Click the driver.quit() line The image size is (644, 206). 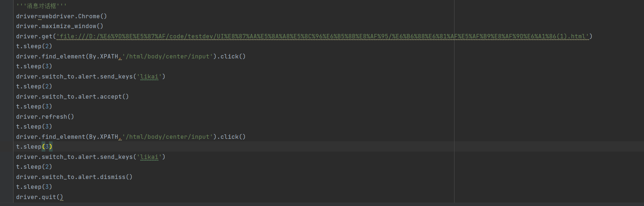point(39,197)
